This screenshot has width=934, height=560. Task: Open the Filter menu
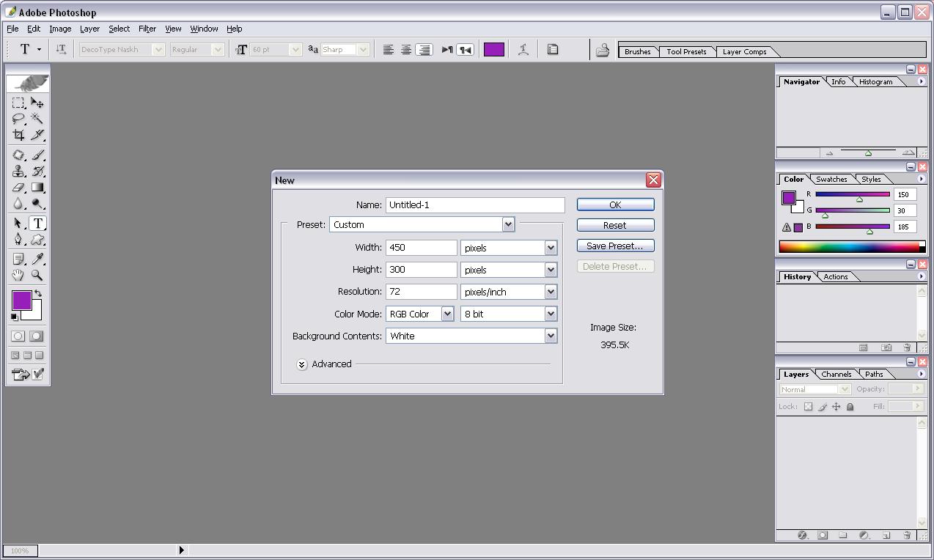tap(147, 29)
